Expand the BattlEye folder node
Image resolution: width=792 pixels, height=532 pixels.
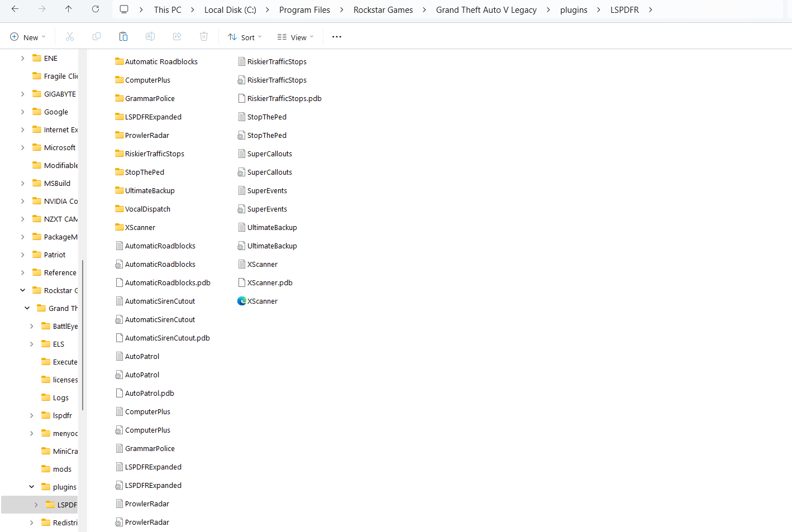pos(31,326)
